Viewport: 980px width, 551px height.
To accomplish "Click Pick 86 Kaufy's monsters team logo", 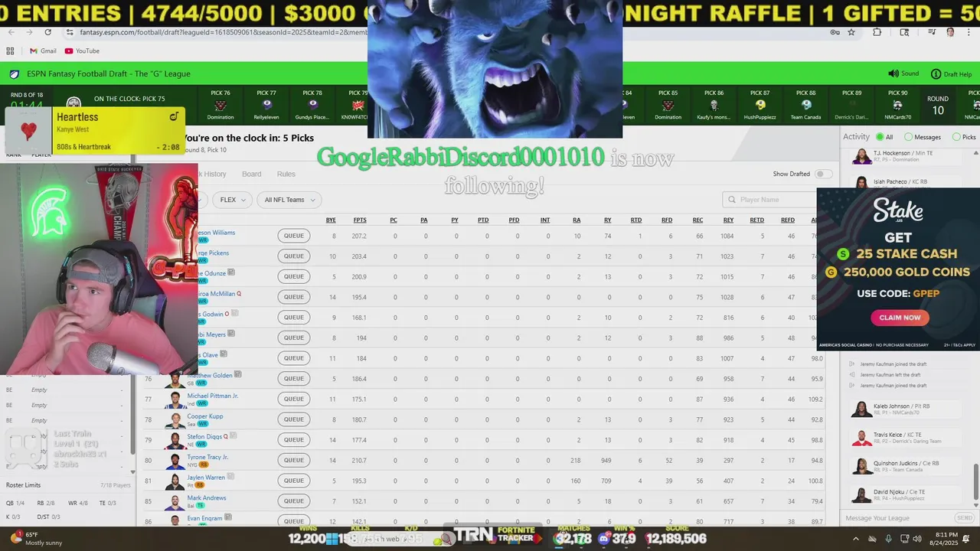I will (x=714, y=105).
